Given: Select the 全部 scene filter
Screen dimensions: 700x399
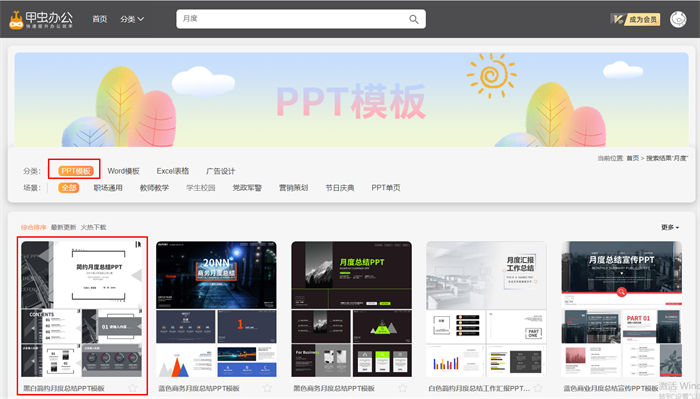Looking at the screenshot, I should click(x=69, y=187).
